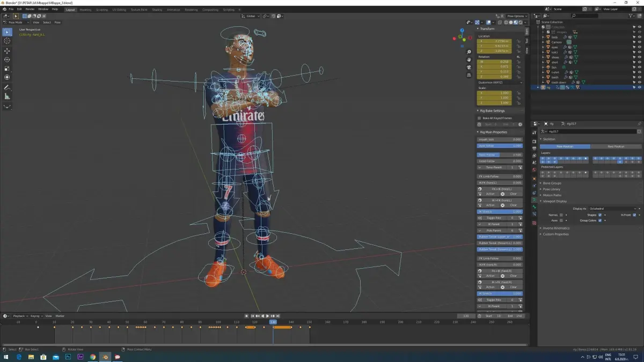The width and height of the screenshot is (644, 362).
Task: Activate the Rotate tool
Action: 7,60
